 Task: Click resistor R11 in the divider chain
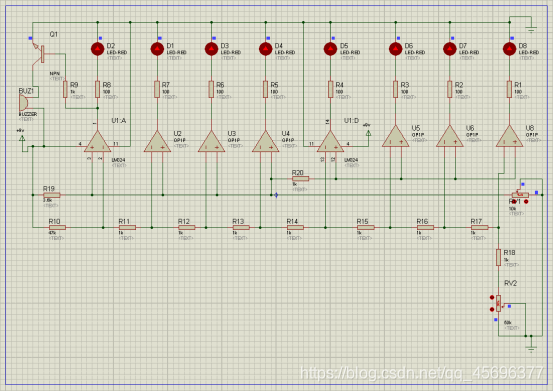127,227
